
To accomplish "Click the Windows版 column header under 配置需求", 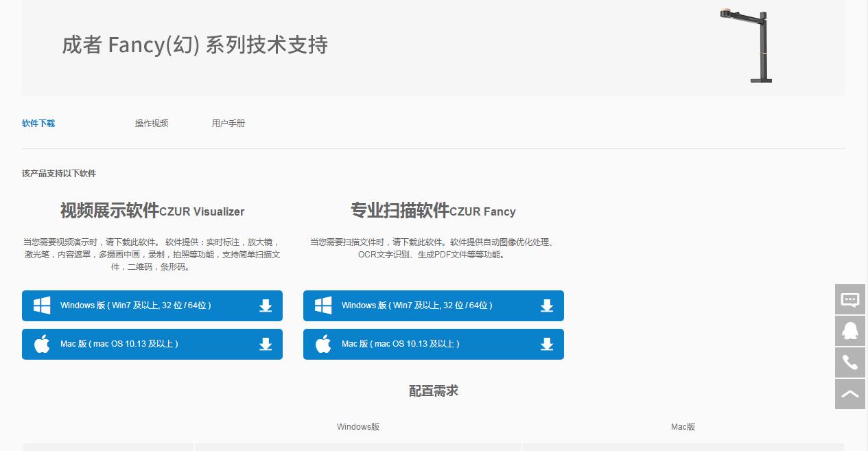I will pyautogui.click(x=357, y=426).
